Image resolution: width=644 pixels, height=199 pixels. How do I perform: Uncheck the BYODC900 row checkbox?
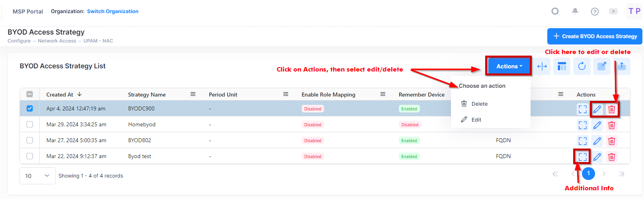click(x=30, y=108)
